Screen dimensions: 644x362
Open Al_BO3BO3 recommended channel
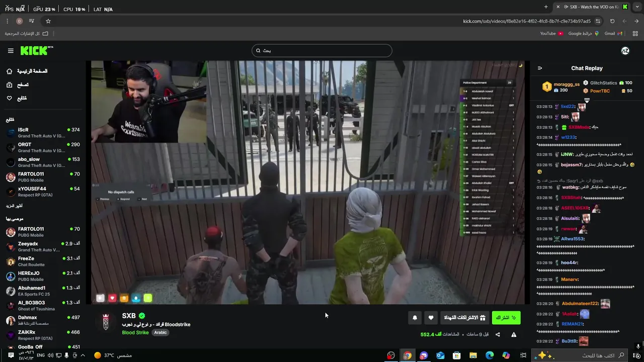tap(43, 306)
